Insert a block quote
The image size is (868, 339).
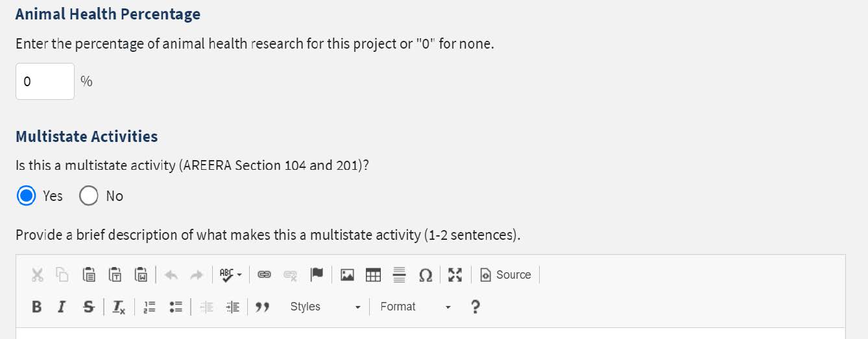(262, 307)
